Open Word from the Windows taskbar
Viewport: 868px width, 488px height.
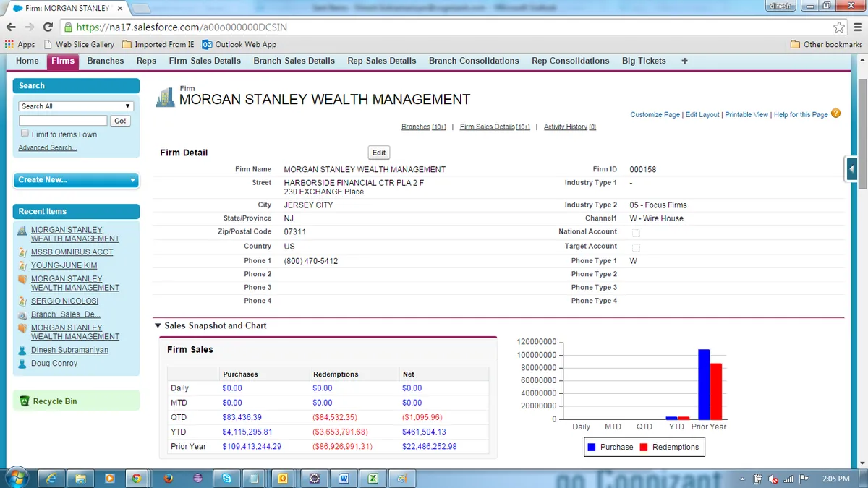pos(344,478)
